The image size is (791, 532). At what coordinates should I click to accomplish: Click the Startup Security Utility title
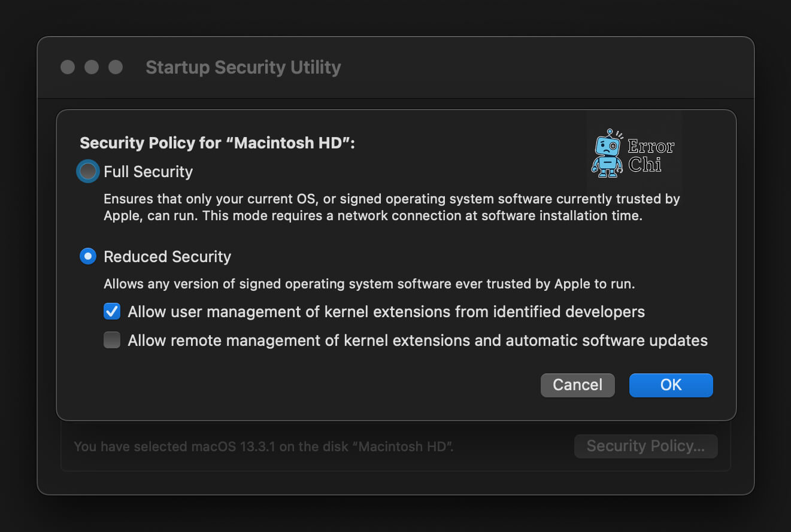(243, 67)
